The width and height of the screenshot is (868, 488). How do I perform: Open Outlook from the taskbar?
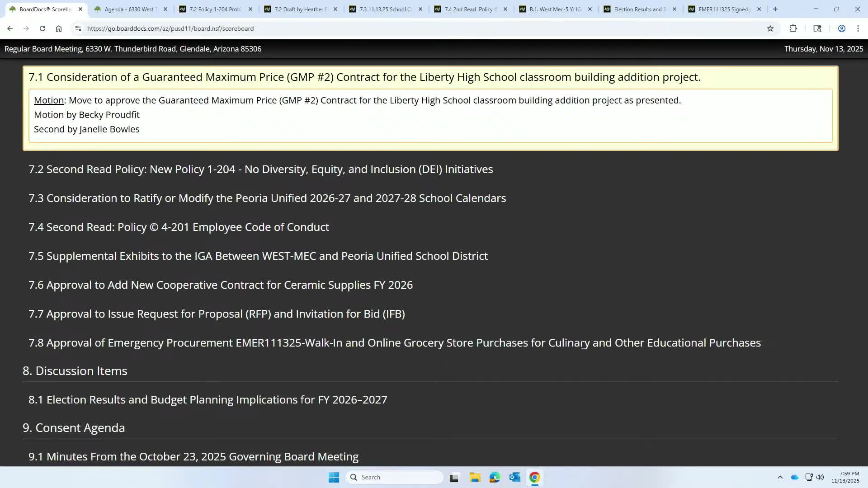click(515, 477)
